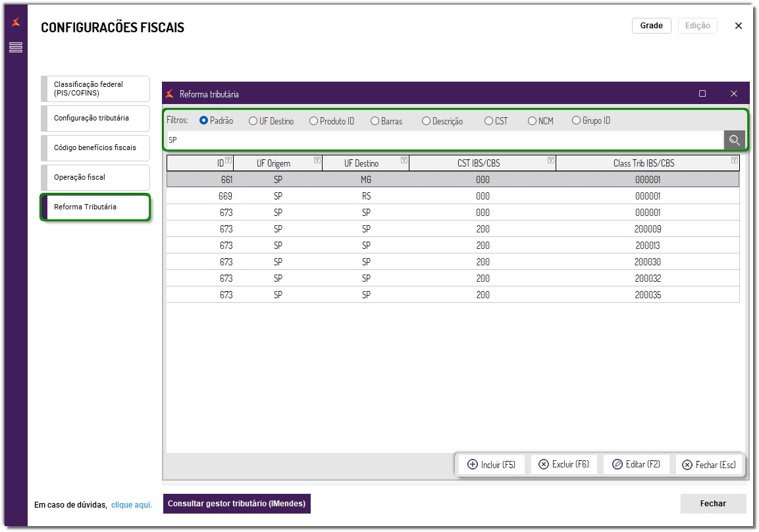
Task: Click Fechar (Esc) button
Action: (709, 465)
